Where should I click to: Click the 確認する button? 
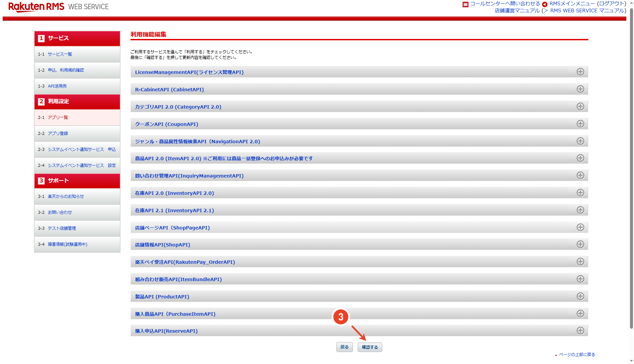coord(370,347)
